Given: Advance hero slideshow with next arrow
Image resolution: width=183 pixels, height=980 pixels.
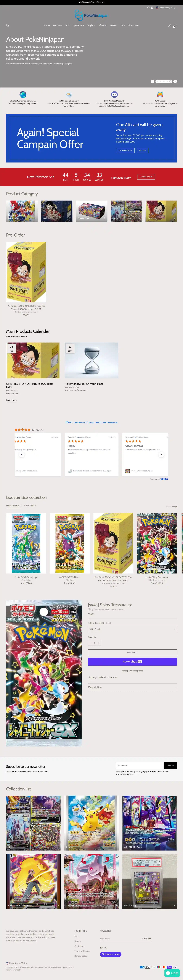Looking at the screenshot, I should tap(175, 81).
